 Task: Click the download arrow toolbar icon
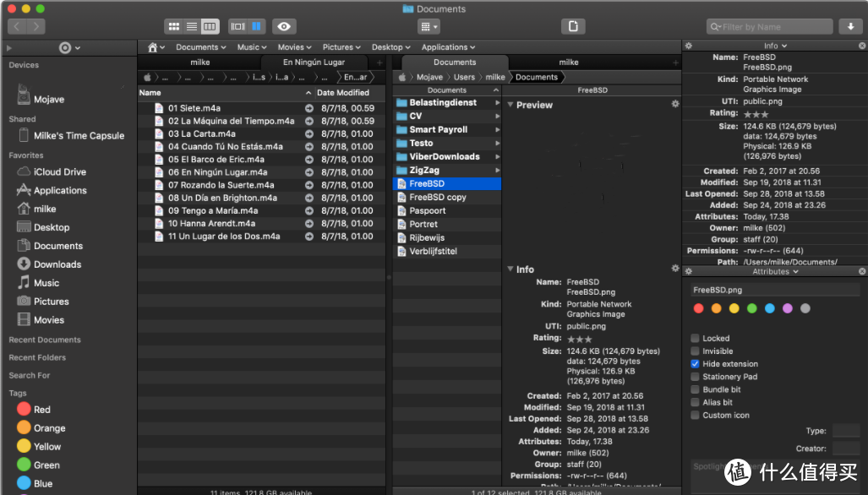850,26
